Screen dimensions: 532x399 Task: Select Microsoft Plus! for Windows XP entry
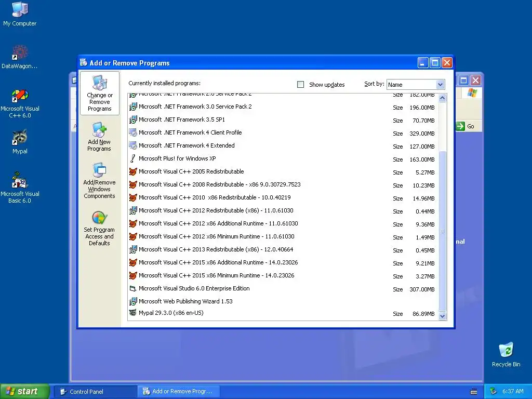tap(283, 159)
